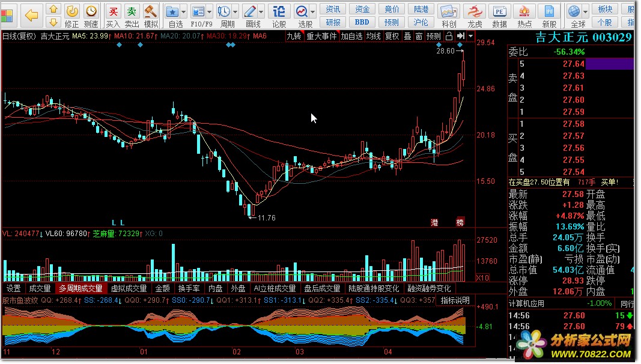
Task: Expand the 周期 dropdown arrow
Action: pos(235,12)
